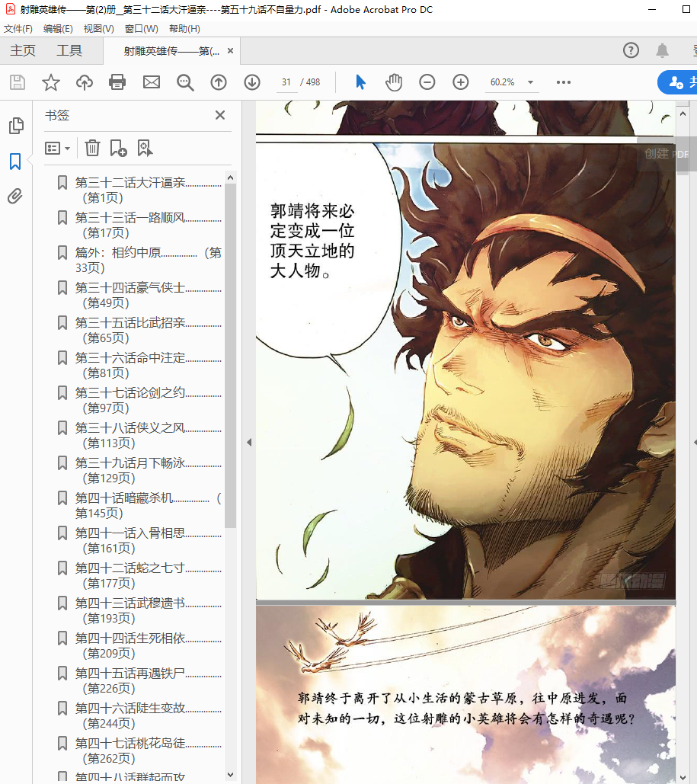This screenshot has width=697, height=784.
Task: Open bookmark 第三十八话侠义之风
Action: (x=148, y=435)
